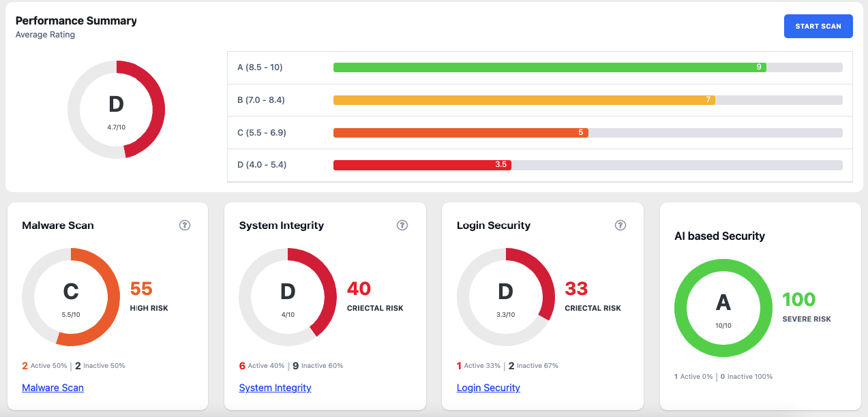Click the Malware Scan score 55

click(x=141, y=289)
